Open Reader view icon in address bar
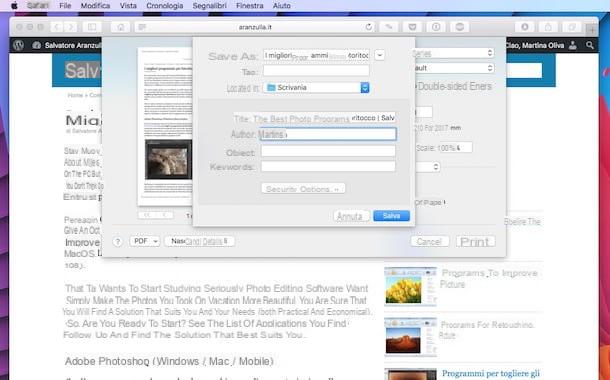Viewport: 610px width, 380px height. pos(142,27)
